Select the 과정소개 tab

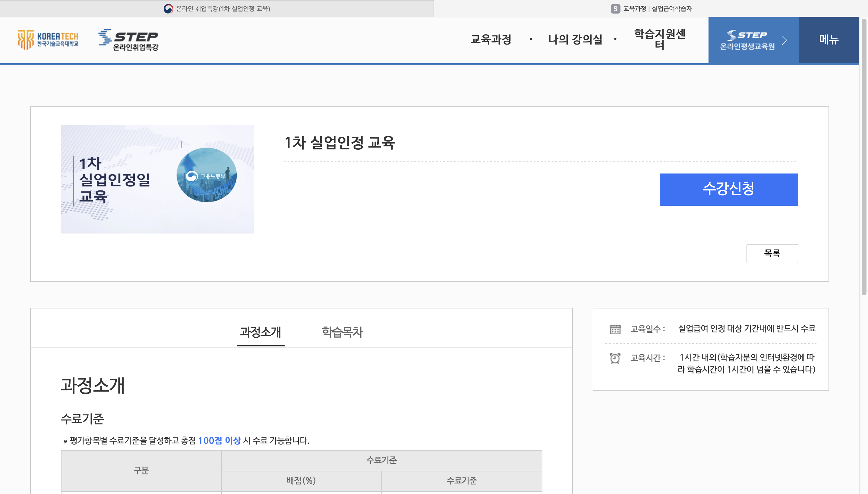260,331
